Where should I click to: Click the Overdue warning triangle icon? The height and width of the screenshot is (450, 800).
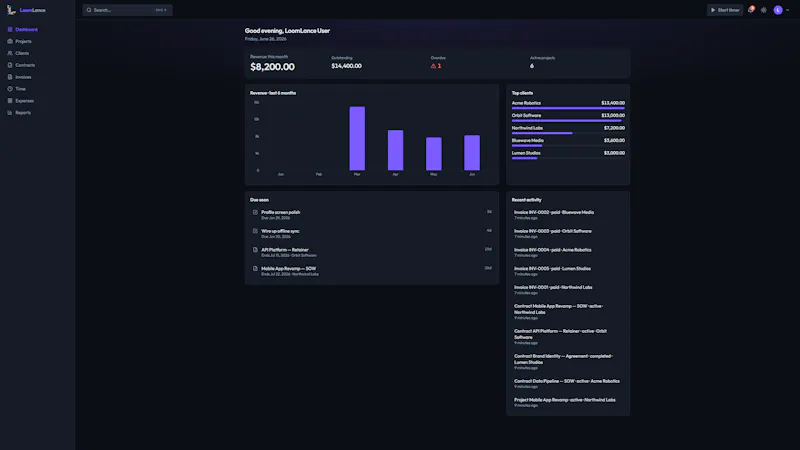click(x=433, y=66)
